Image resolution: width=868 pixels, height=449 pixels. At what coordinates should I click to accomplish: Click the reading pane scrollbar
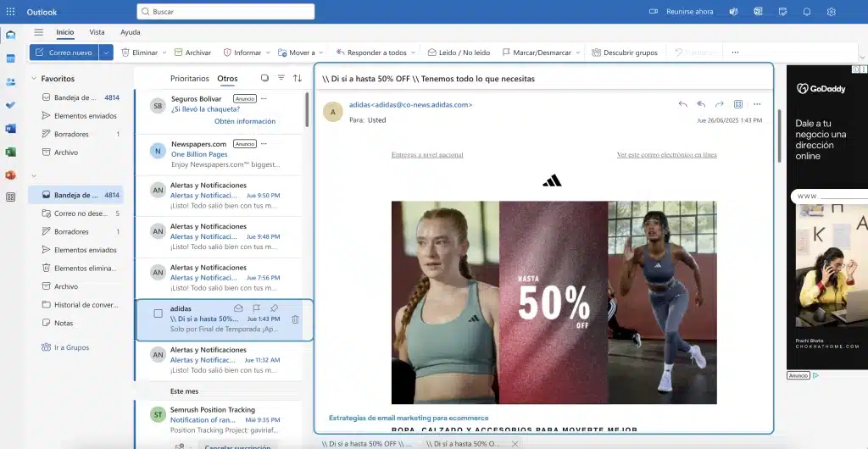coord(780,136)
